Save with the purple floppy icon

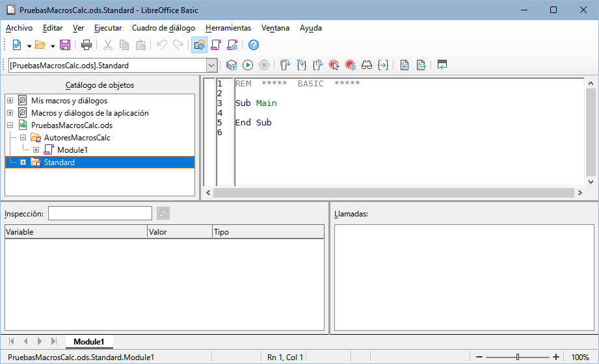click(65, 45)
